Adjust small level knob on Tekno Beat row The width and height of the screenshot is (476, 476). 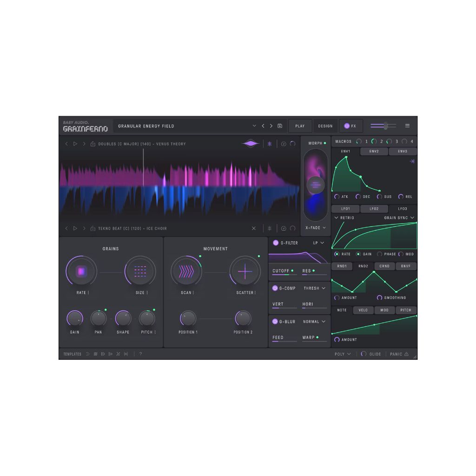293,228
